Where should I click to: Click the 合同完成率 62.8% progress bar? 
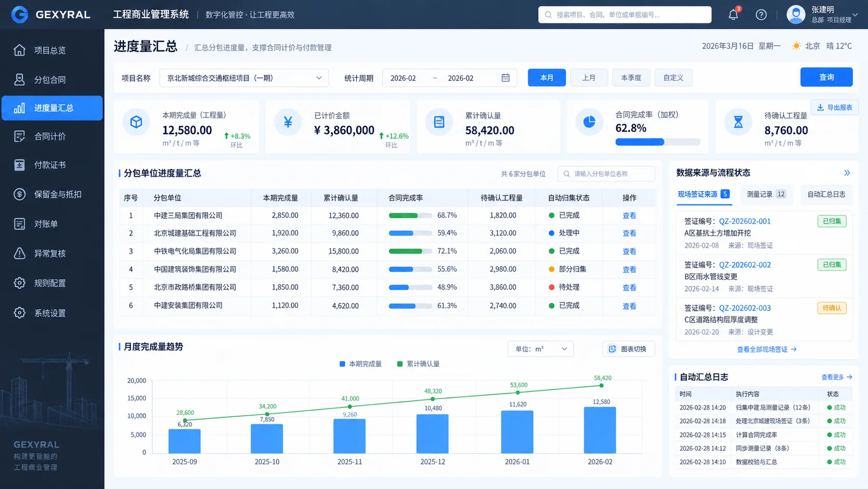[658, 142]
